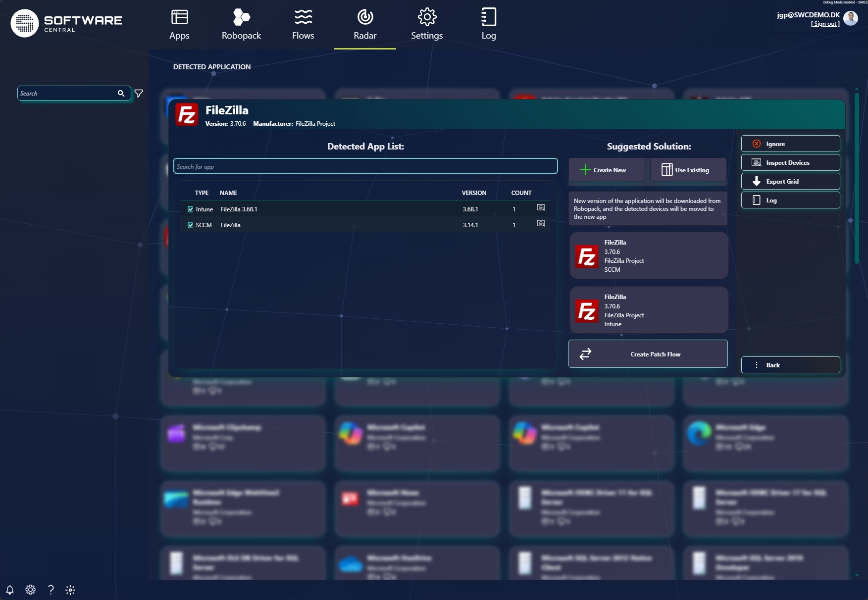Click the Use Existing button
The image size is (868, 600).
pos(688,170)
